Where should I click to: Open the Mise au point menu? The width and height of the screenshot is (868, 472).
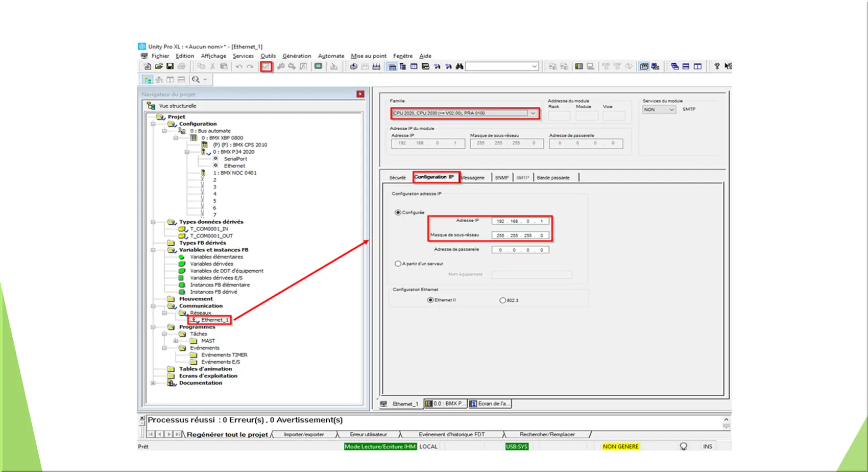(369, 56)
